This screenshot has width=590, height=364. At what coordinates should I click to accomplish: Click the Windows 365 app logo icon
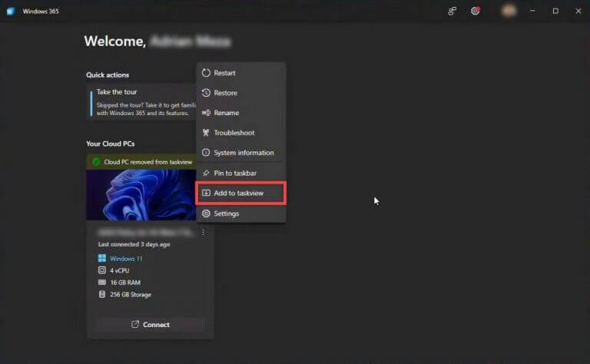(x=11, y=12)
